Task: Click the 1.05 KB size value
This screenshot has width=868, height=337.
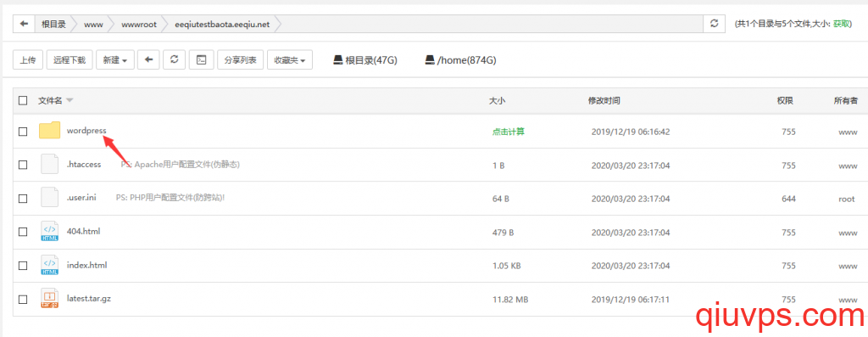Action: pyautogui.click(x=506, y=266)
